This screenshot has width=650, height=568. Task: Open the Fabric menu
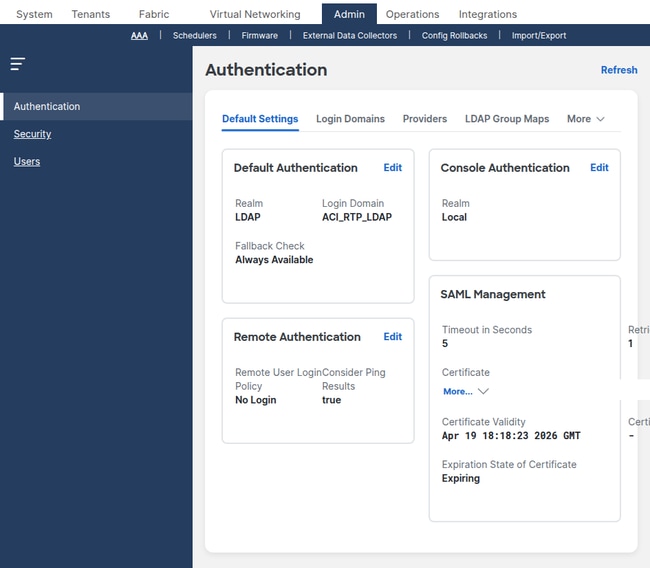pos(154,14)
